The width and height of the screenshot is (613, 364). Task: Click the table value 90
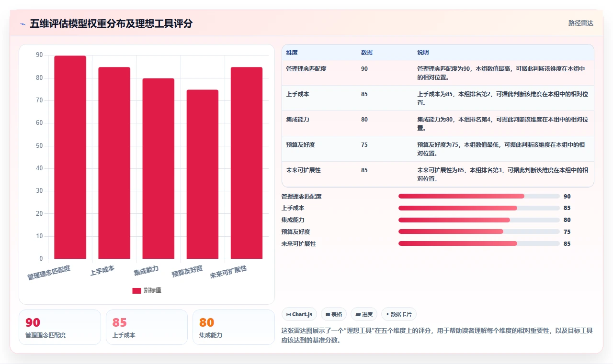(364, 69)
